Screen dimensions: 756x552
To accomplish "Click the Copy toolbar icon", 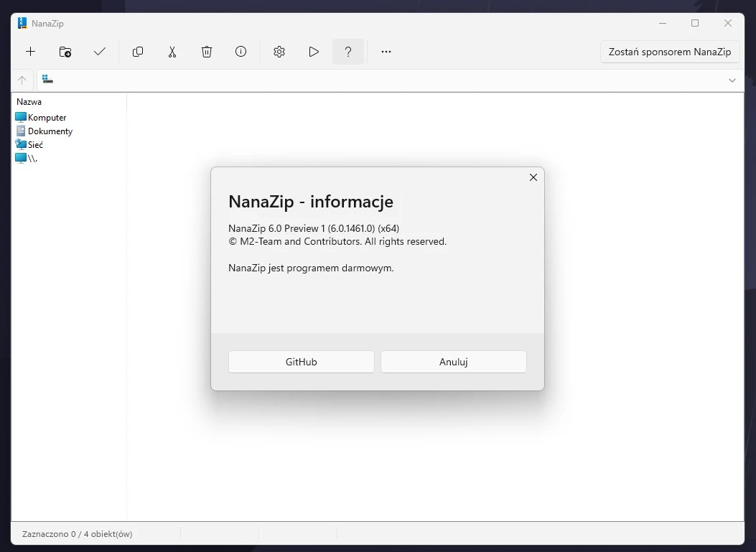I will coord(138,52).
